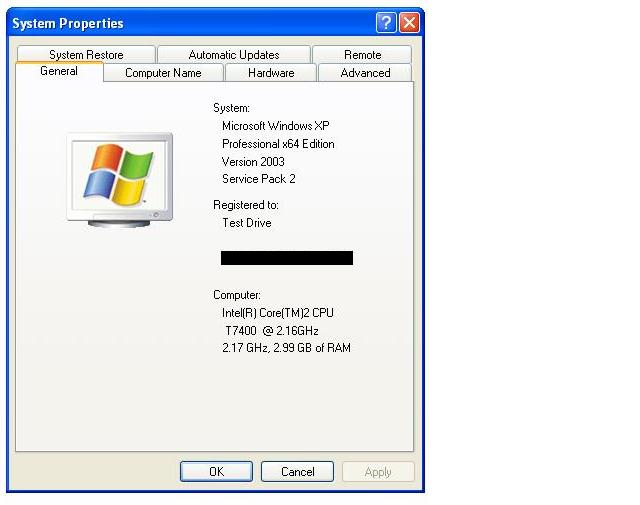
Task: Switch to the Advanced tab
Action: (365, 73)
